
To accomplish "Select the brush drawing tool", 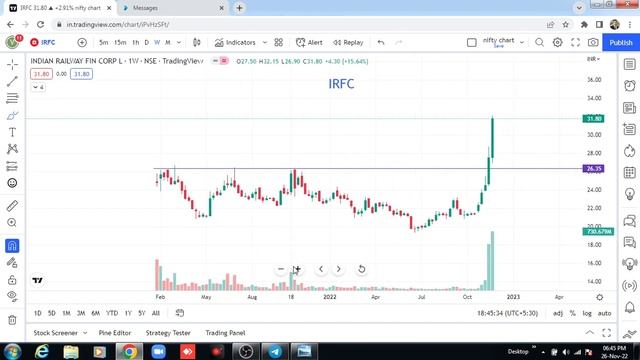I will (x=12, y=116).
